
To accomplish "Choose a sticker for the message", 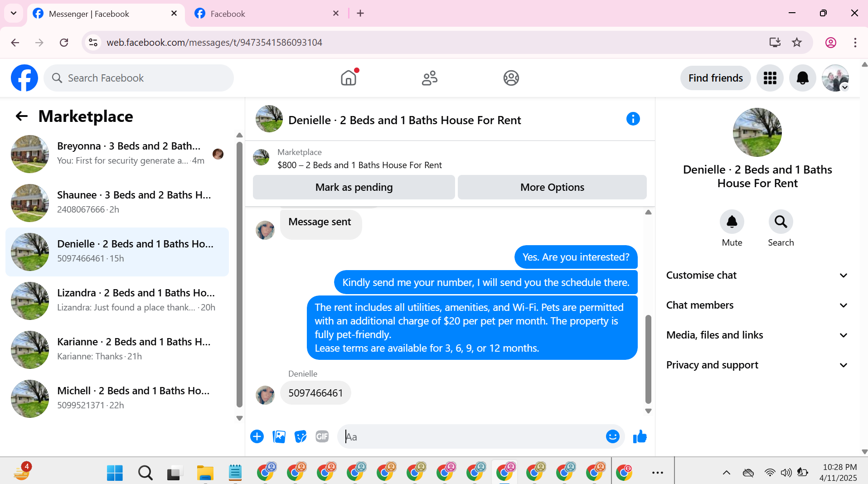I will pyautogui.click(x=301, y=436).
